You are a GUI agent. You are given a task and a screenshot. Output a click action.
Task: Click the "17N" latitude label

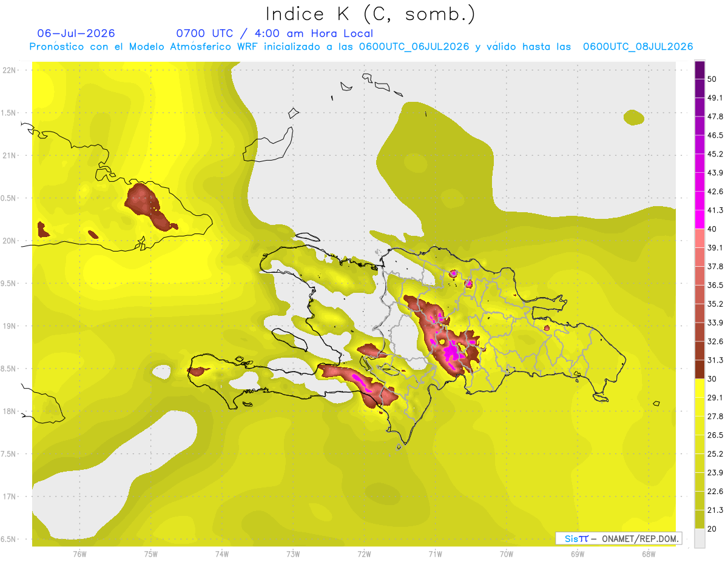10,497
